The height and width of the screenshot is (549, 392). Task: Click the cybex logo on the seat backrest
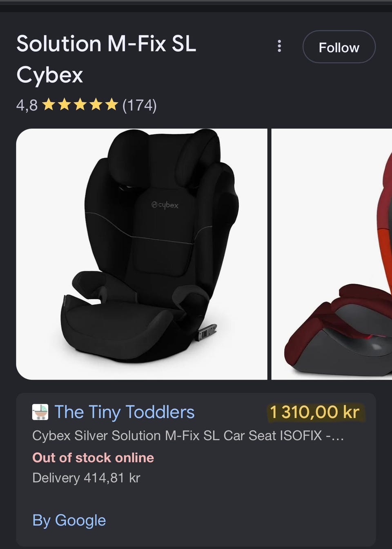(x=165, y=205)
